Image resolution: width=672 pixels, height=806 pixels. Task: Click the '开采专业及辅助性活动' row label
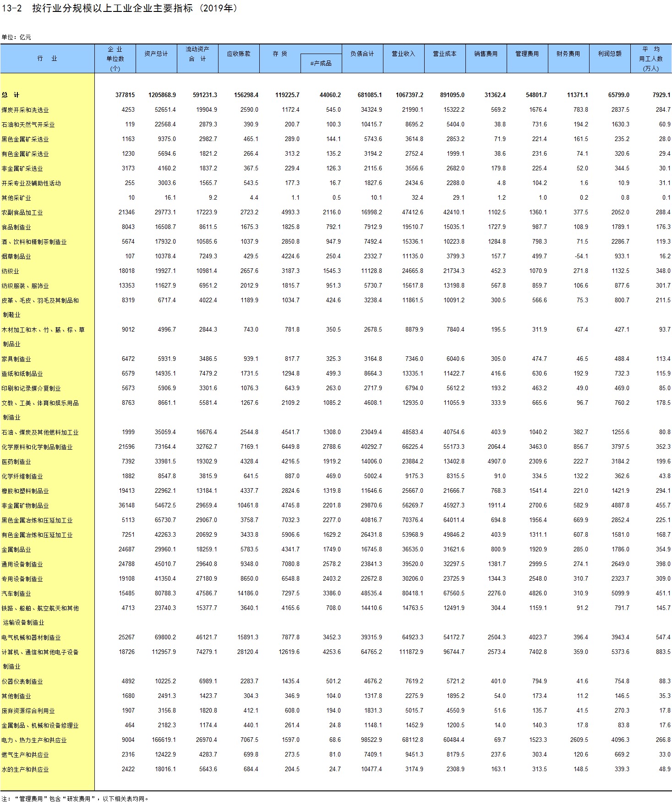point(31,183)
